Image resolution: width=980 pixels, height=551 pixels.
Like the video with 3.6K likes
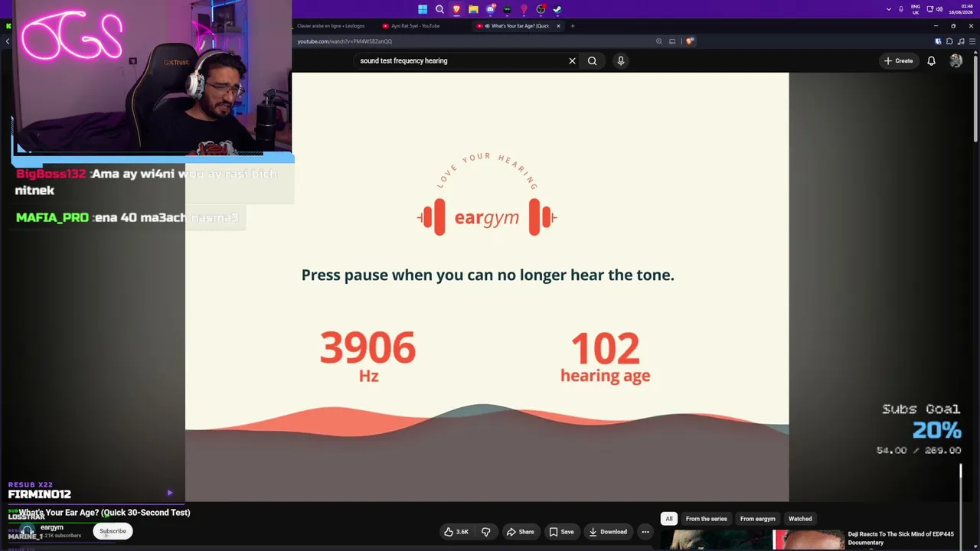point(456,532)
